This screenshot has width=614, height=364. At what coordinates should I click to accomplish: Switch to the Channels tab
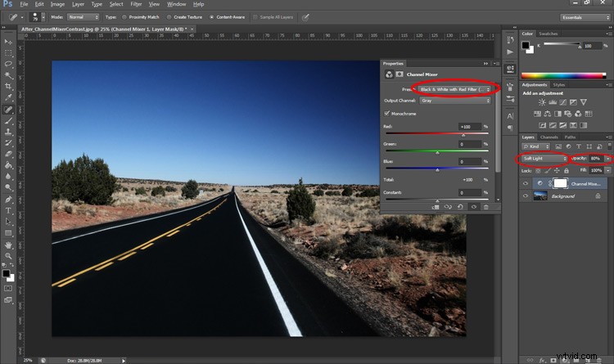pos(549,137)
